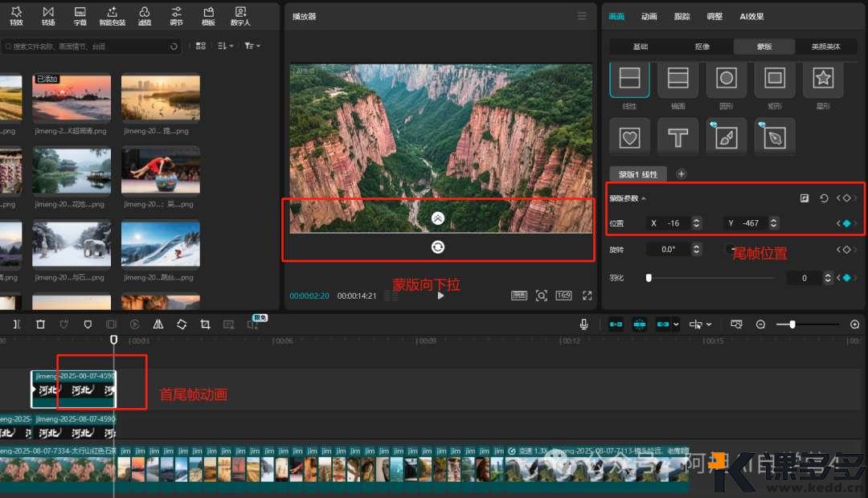Screen dimensions: 868x498
Task: Choose the 线性 linear mask
Action: [629, 79]
